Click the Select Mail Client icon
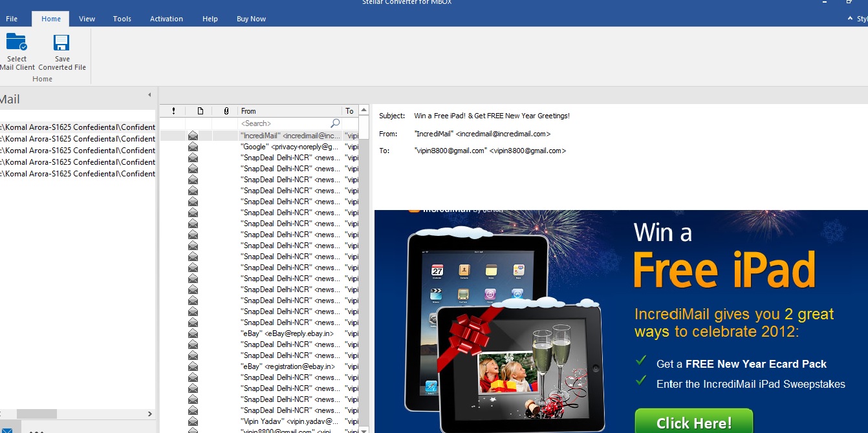The width and height of the screenshot is (868, 433). click(x=16, y=43)
